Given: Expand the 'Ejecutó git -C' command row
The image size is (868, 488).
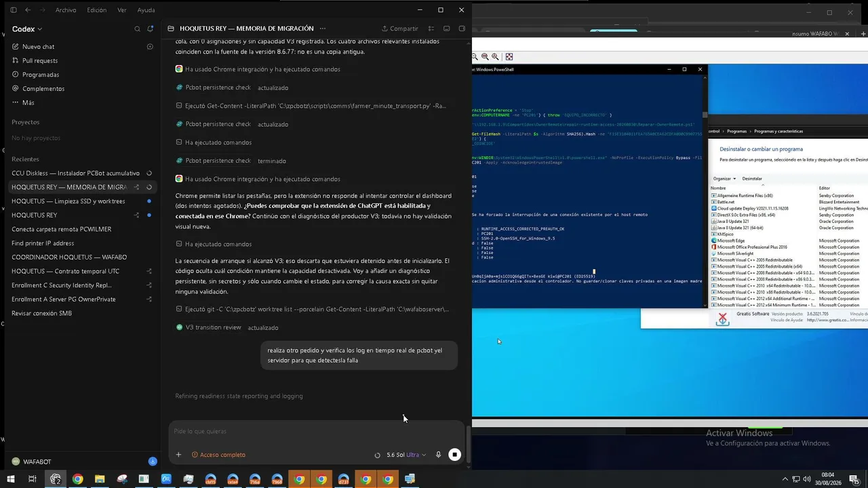Looking at the screenshot, I should point(312,309).
